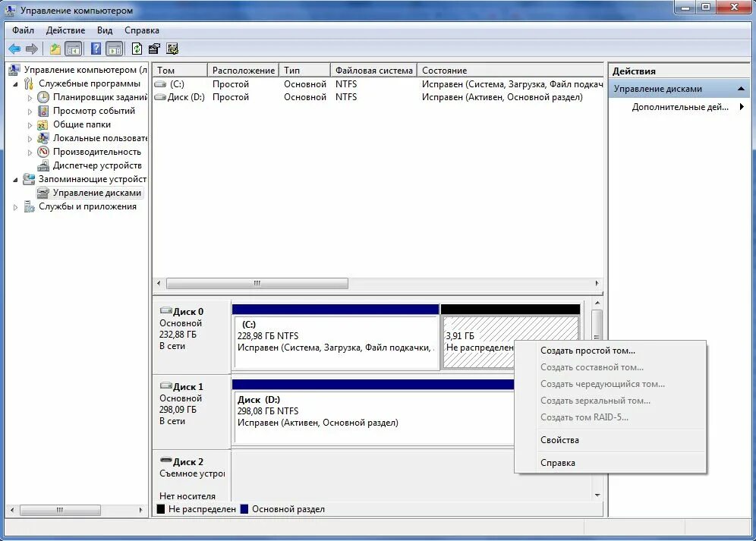The height and width of the screenshot is (541, 756).
Task: Sort by the Состояние column header
Action: point(510,71)
